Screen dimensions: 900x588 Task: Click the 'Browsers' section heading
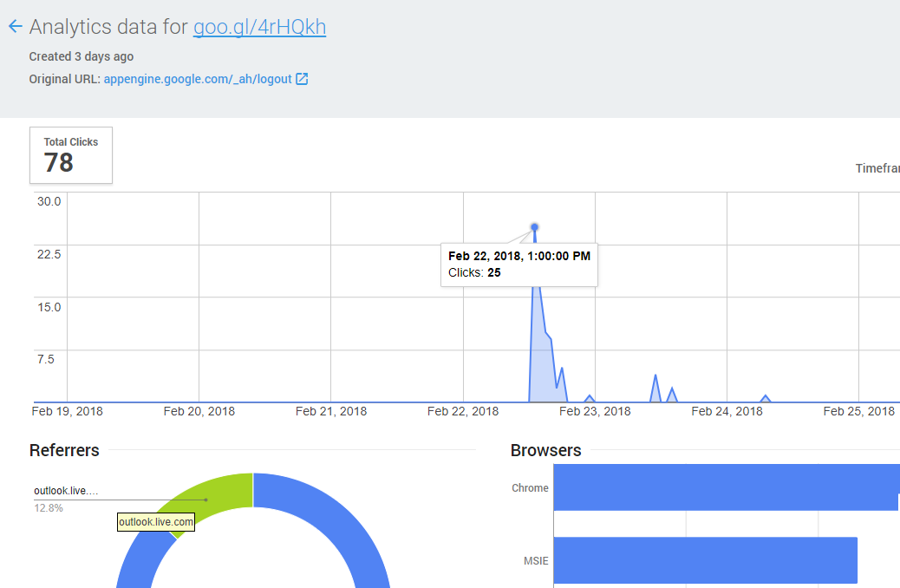click(x=546, y=450)
